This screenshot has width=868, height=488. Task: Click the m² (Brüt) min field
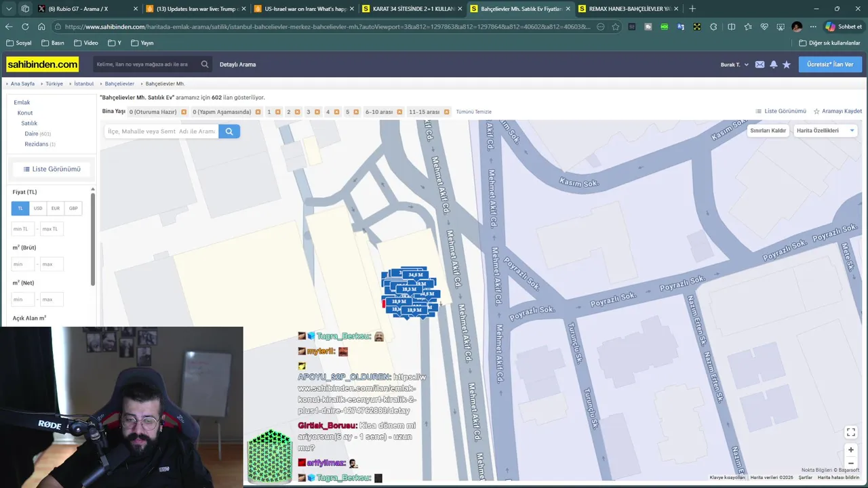[23, 264]
